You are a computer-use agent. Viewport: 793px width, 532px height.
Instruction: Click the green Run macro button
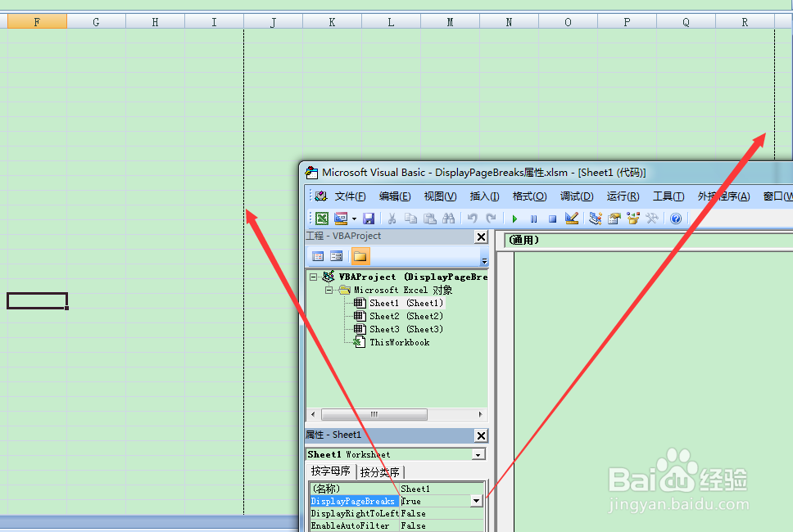point(514,219)
